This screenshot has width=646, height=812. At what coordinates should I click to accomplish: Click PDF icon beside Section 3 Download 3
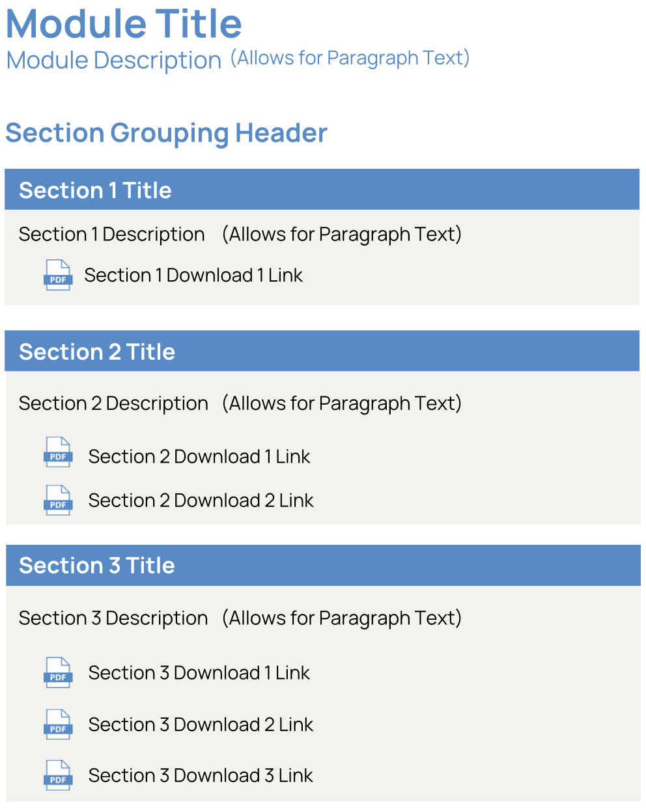[57, 776]
